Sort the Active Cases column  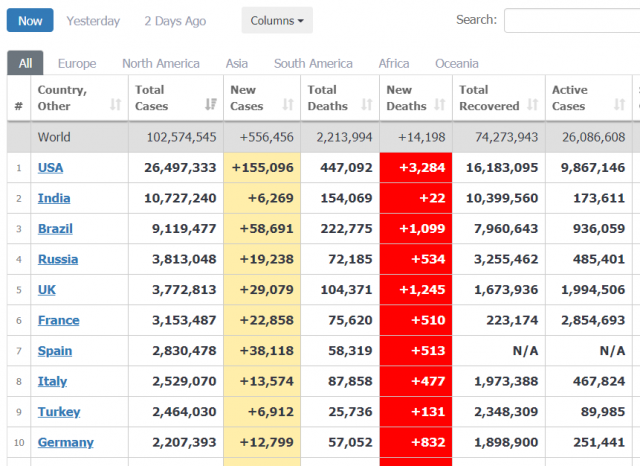tap(620, 105)
